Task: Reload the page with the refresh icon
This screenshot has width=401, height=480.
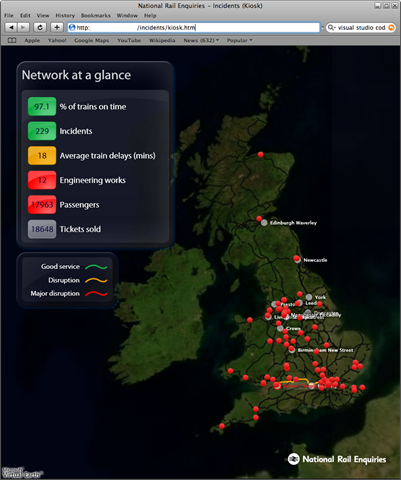Action: 40,27
